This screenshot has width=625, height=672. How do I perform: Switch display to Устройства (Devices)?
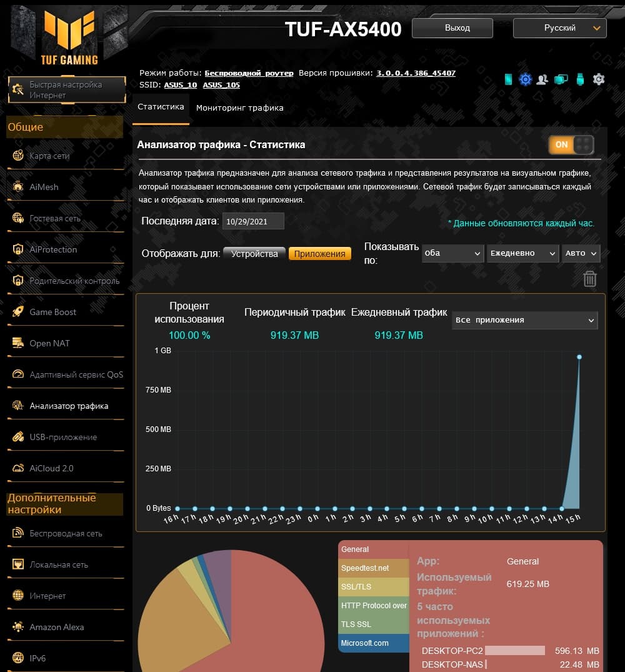coord(254,254)
